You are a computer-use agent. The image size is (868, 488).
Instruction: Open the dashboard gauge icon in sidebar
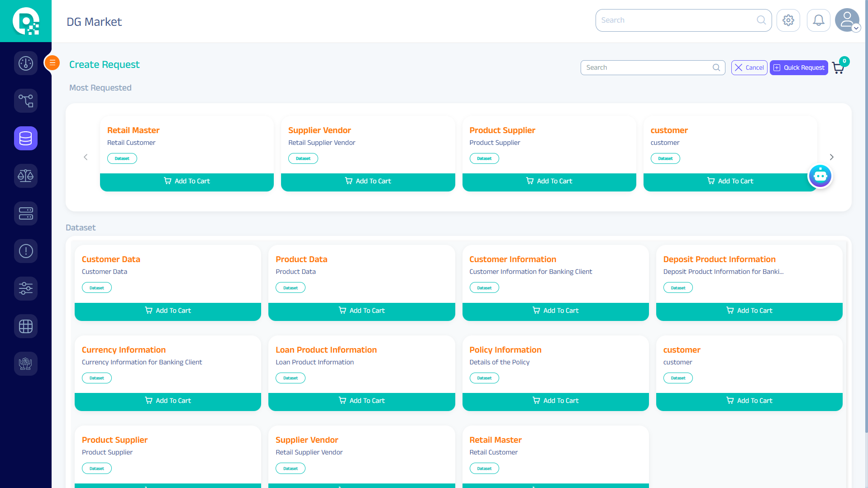pos(26,63)
